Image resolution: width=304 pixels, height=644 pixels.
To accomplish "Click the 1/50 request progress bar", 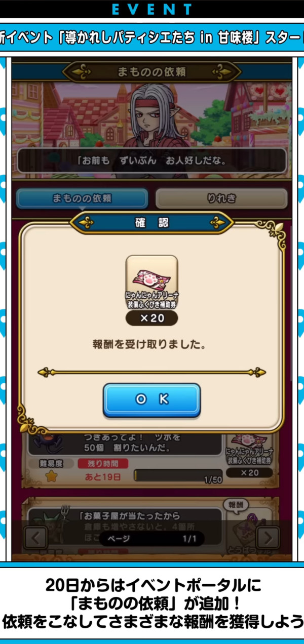I will (x=178, y=476).
